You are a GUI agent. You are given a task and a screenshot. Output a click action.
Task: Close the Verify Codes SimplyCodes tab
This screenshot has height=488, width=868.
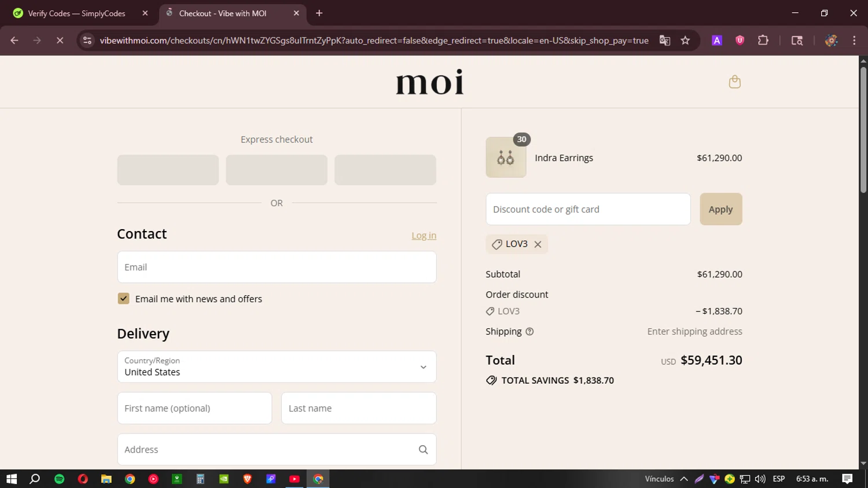[x=145, y=13]
